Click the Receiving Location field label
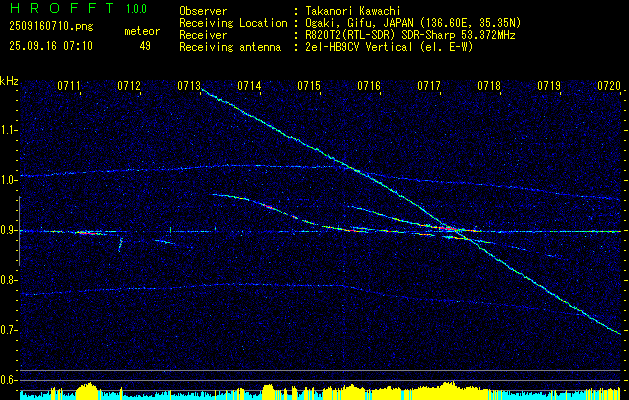The image size is (629, 400). tap(233, 23)
